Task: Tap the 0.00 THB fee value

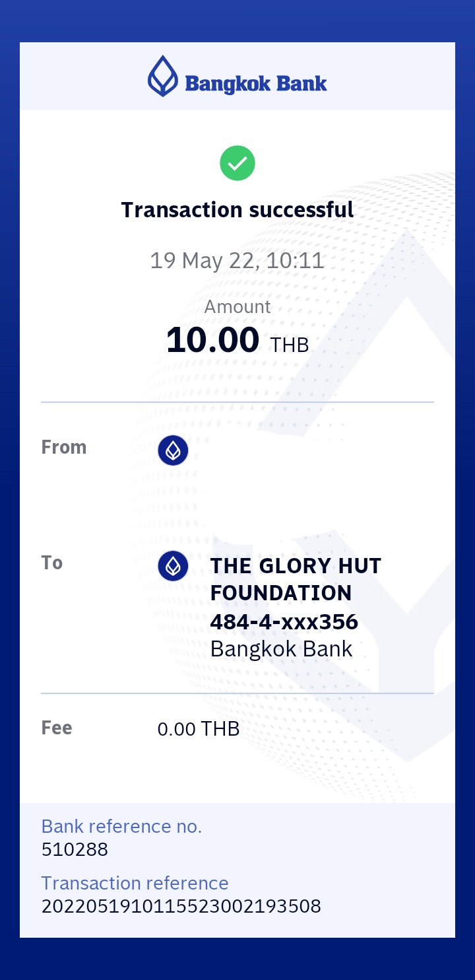Action: [199, 729]
